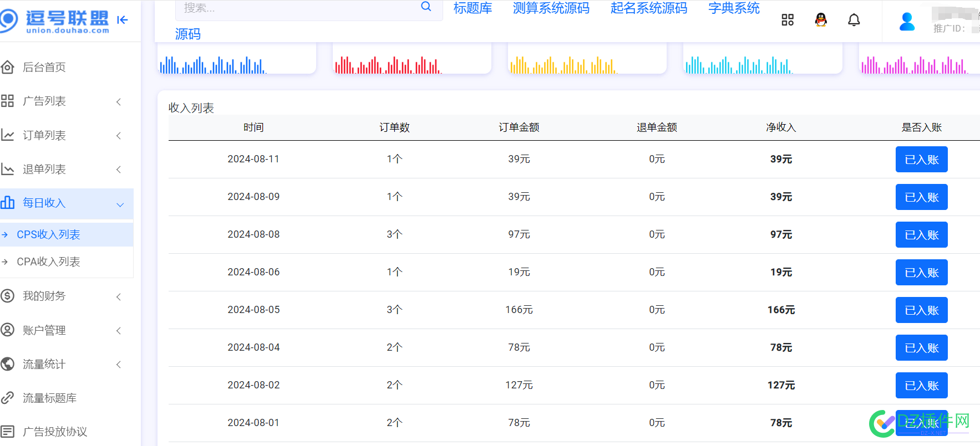
Task: Expand the 广告列表 menu chevron
Action: coord(119,101)
